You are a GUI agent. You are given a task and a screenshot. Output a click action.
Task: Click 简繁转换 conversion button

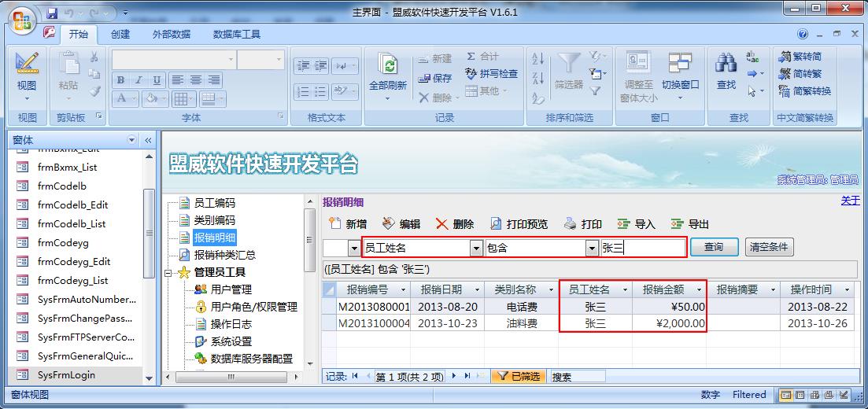805,90
